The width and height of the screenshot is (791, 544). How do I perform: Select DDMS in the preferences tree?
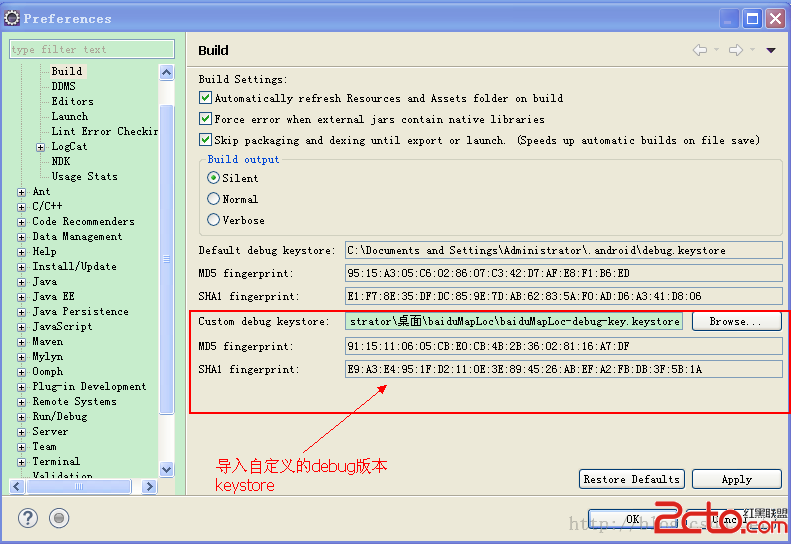pyautogui.click(x=64, y=86)
